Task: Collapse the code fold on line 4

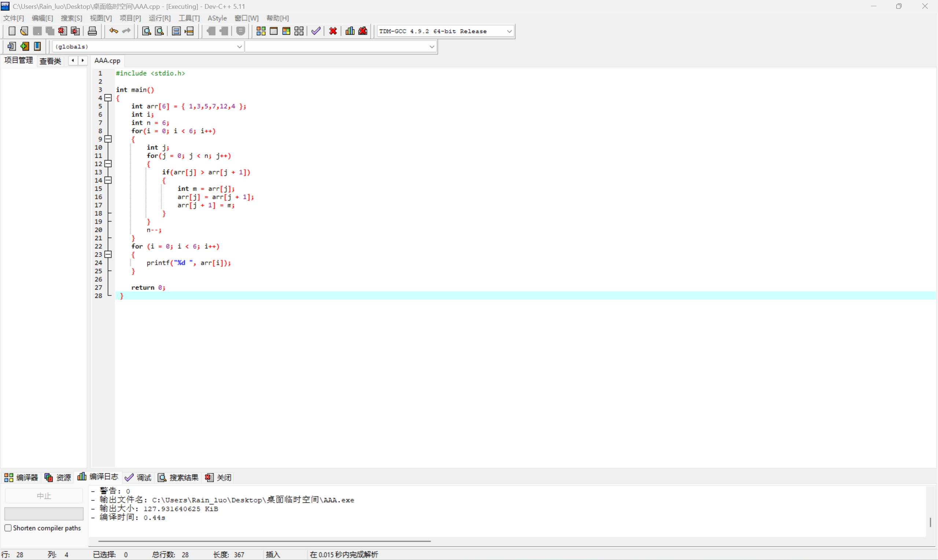Action: [108, 98]
